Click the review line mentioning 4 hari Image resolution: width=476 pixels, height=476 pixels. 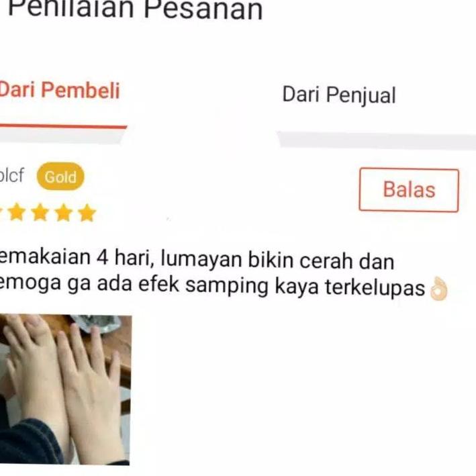[x=197, y=258]
